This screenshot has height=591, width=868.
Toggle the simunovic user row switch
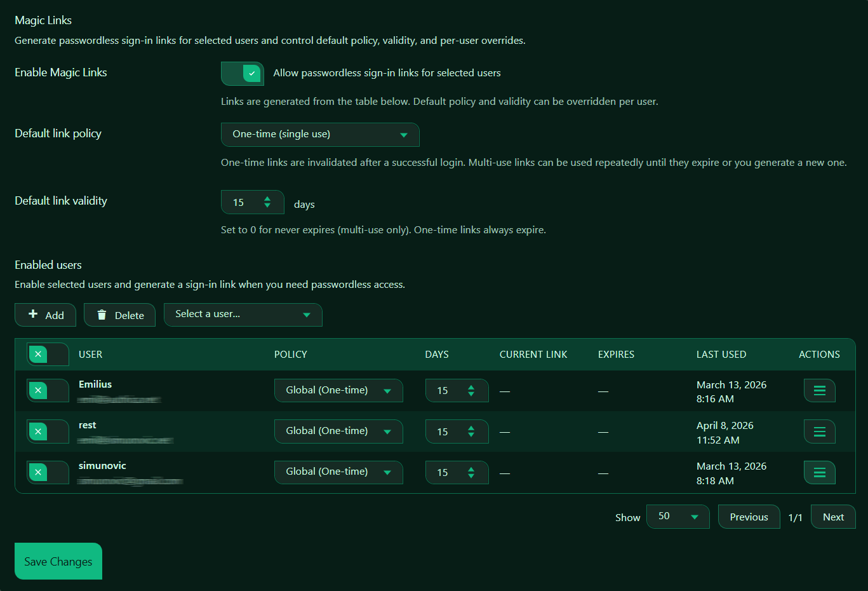click(x=48, y=473)
